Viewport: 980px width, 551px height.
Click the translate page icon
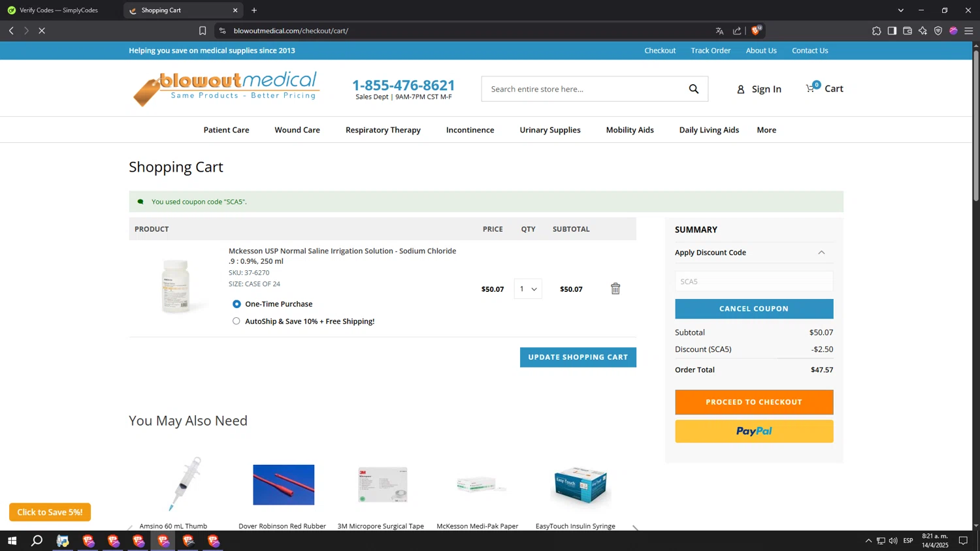[x=719, y=31]
